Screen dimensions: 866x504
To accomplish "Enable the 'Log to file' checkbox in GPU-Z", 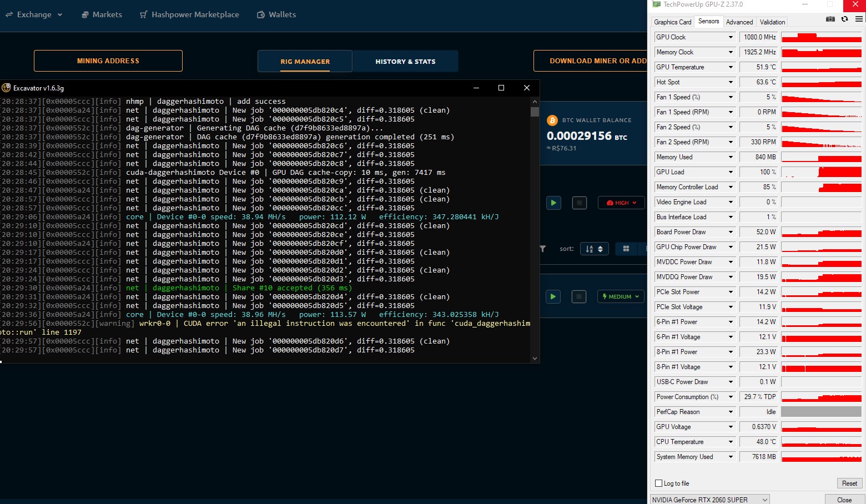I will (x=658, y=483).
